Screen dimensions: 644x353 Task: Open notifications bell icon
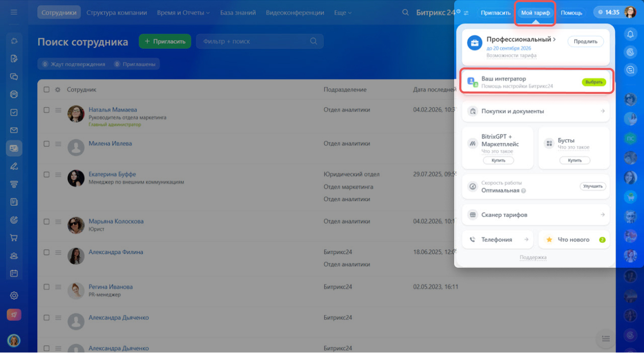point(631,34)
